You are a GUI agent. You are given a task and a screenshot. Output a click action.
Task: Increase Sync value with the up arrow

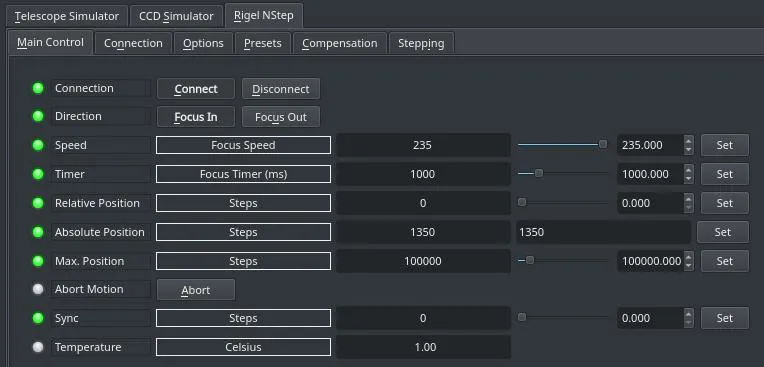tap(688, 313)
